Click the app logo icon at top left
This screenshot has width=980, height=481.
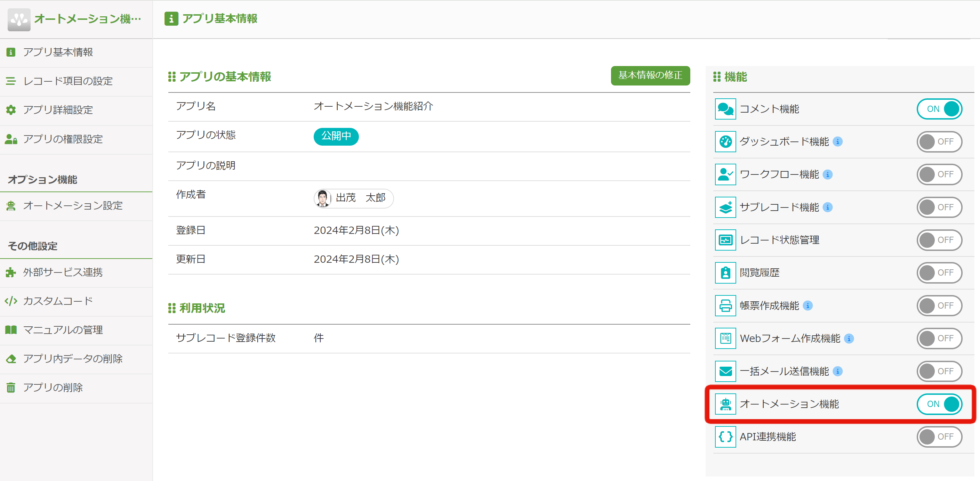pyautogui.click(x=19, y=19)
